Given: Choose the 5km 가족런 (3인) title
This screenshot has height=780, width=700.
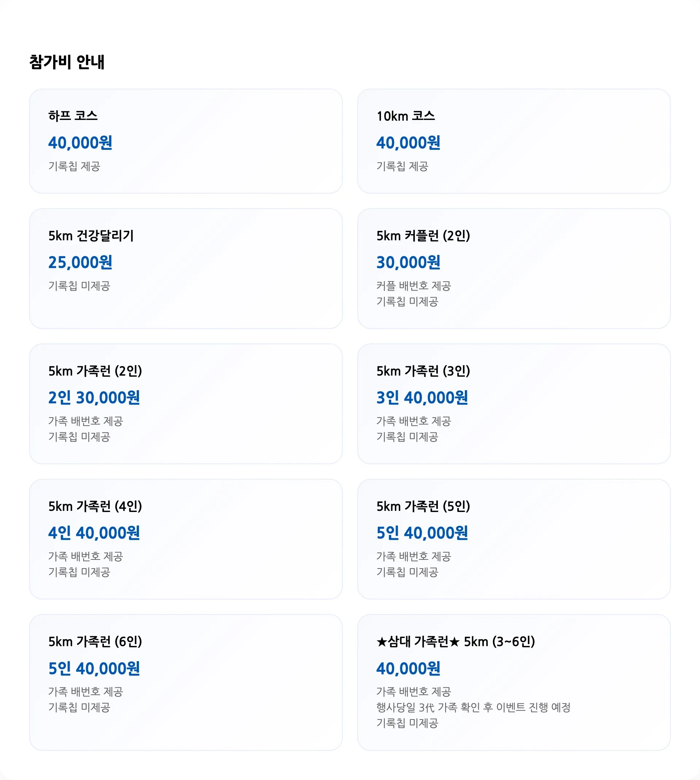Looking at the screenshot, I should 423,371.
